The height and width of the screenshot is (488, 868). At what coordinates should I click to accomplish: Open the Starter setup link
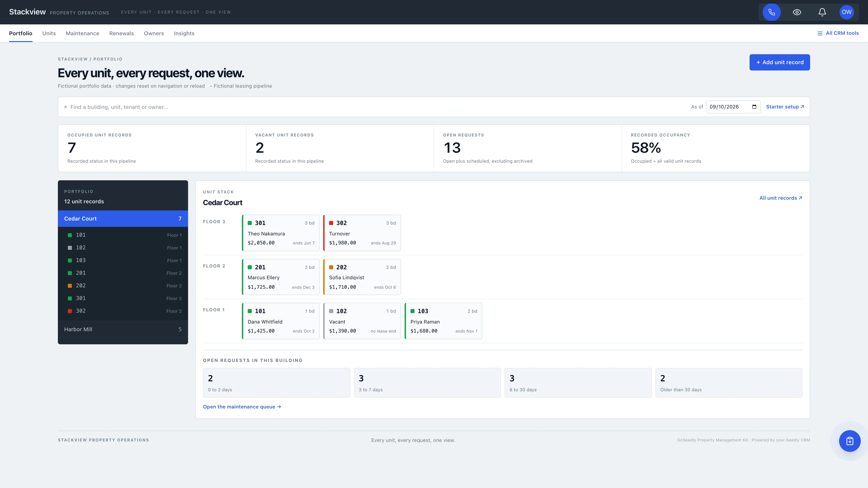785,107
